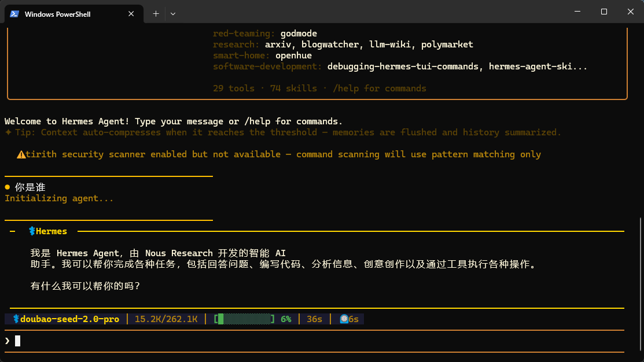This screenshot has height=362, width=644.
Task: Click the software-development category label
Action: pos(267,67)
